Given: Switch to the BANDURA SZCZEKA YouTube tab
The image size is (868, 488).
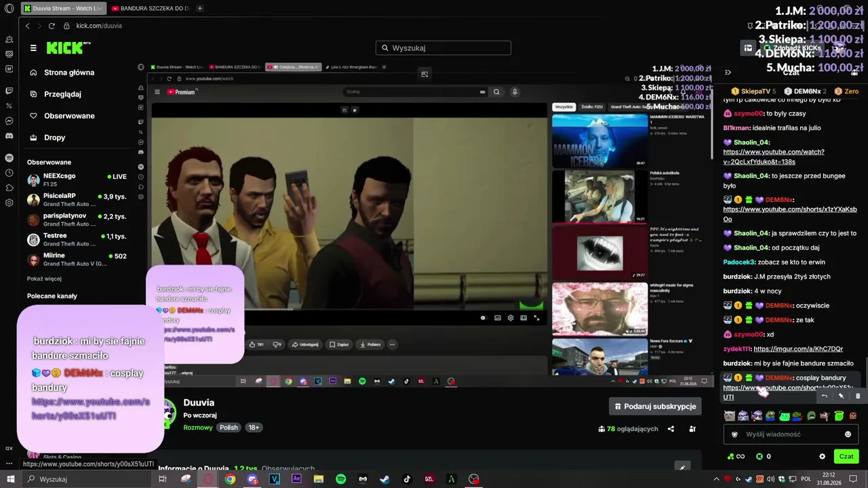Looking at the screenshot, I should [151, 9].
